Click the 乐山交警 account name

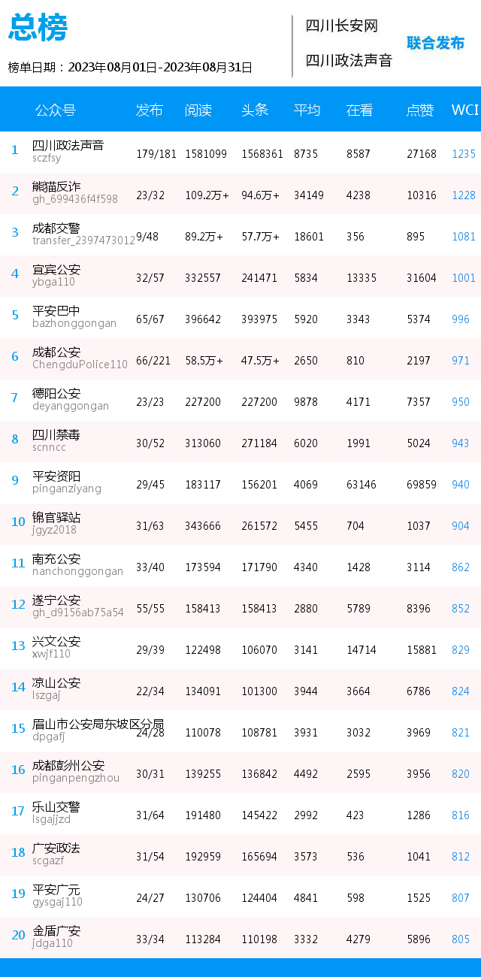(x=56, y=806)
